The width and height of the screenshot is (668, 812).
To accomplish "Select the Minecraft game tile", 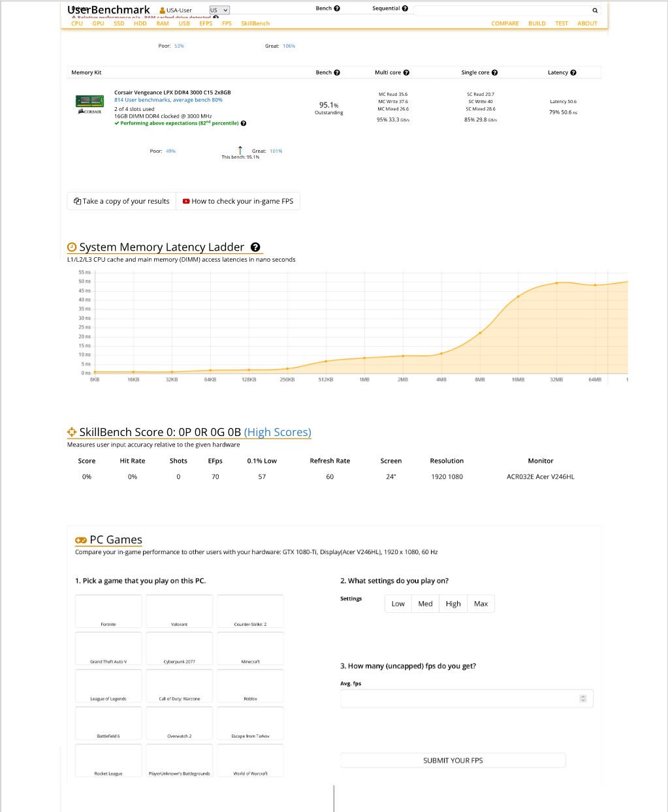I will [251, 649].
